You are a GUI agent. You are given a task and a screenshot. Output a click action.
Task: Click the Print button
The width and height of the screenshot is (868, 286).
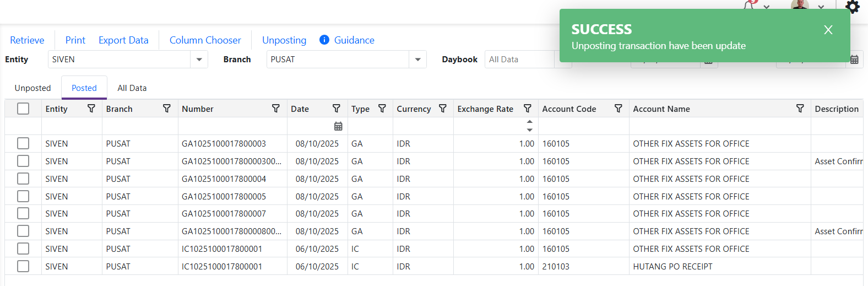point(75,40)
